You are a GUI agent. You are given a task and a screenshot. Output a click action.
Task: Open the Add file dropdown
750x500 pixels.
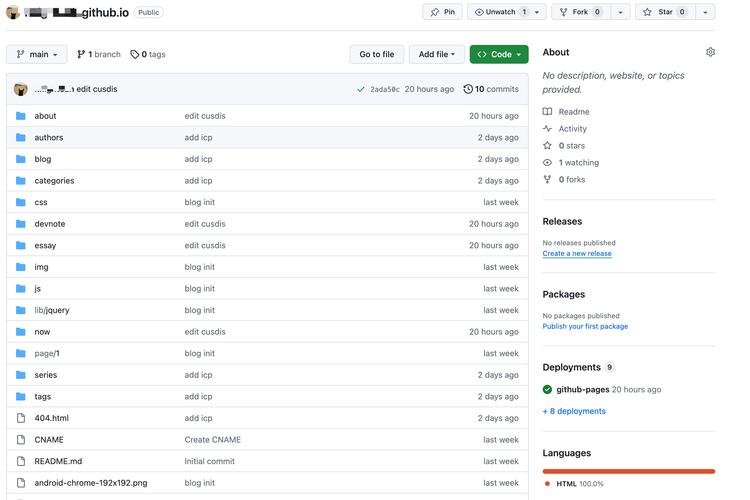coord(437,55)
